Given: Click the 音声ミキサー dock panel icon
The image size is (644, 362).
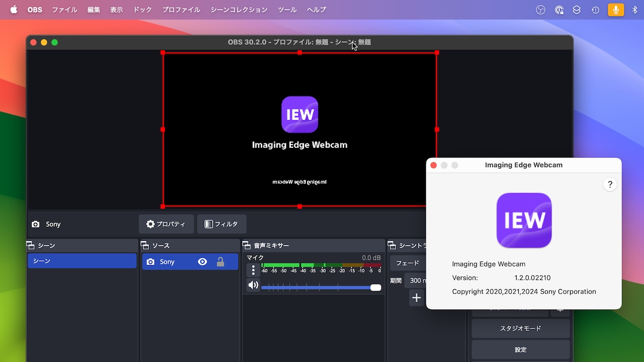Looking at the screenshot, I should pyautogui.click(x=247, y=245).
